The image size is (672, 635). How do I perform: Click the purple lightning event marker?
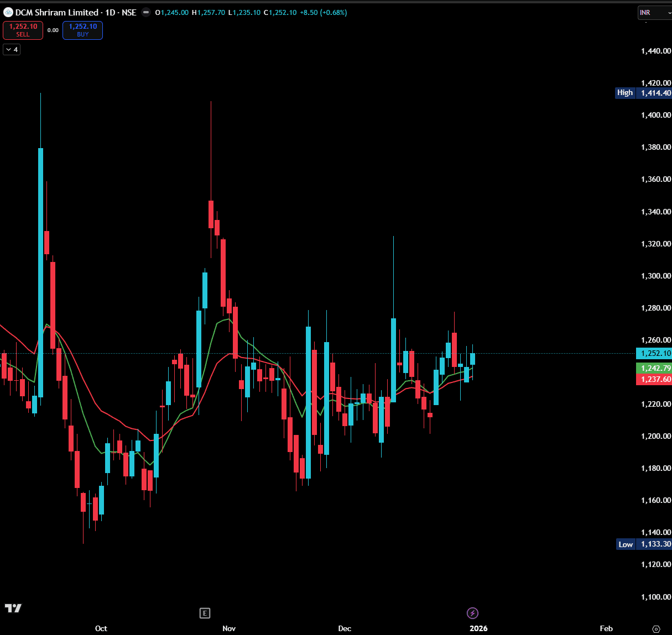472,613
